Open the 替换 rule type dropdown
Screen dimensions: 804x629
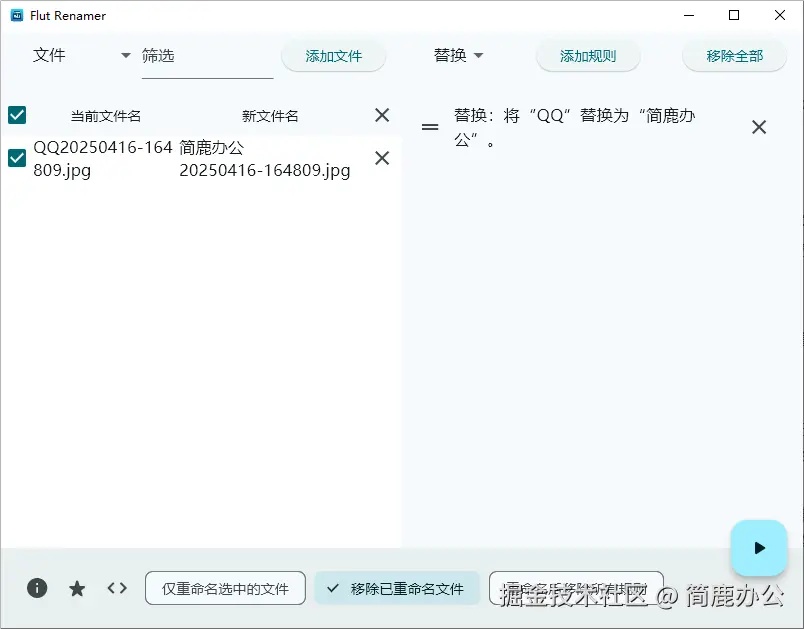[458, 55]
